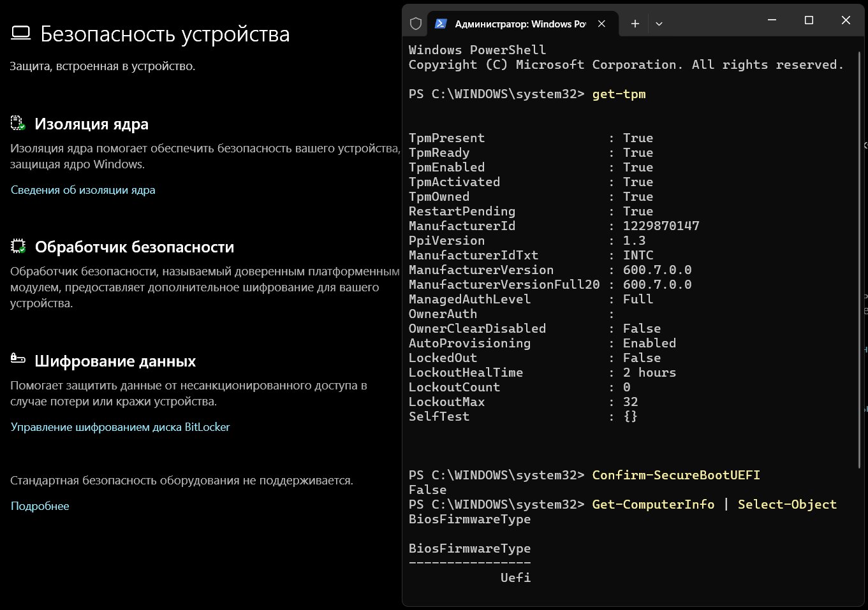868x610 pixels.
Task: Click the PowerShell icon on the tab
Action: point(441,24)
